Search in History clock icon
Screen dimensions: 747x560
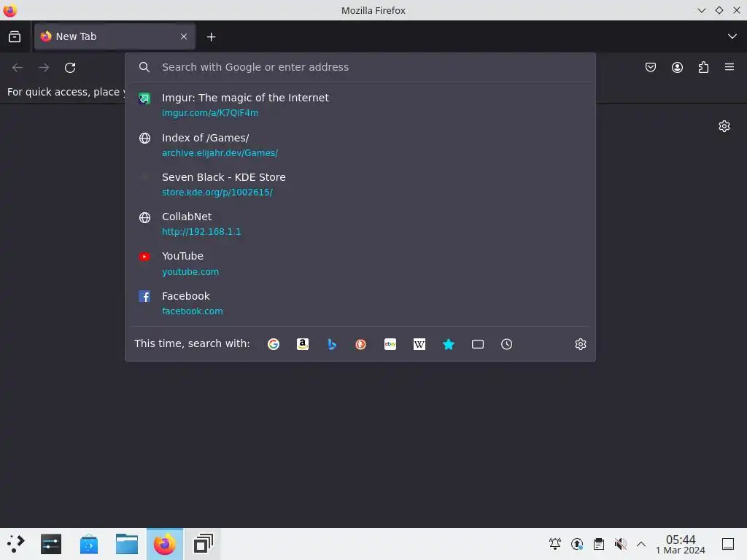point(506,344)
